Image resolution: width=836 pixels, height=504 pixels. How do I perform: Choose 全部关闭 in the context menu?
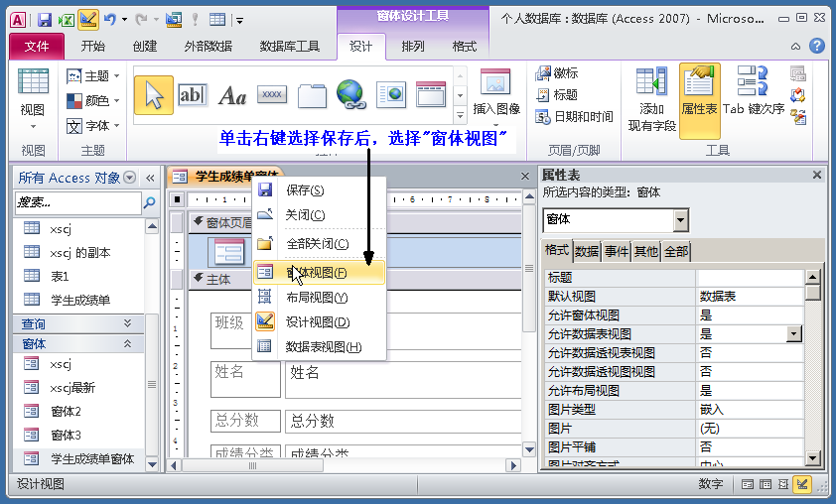tap(319, 244)
